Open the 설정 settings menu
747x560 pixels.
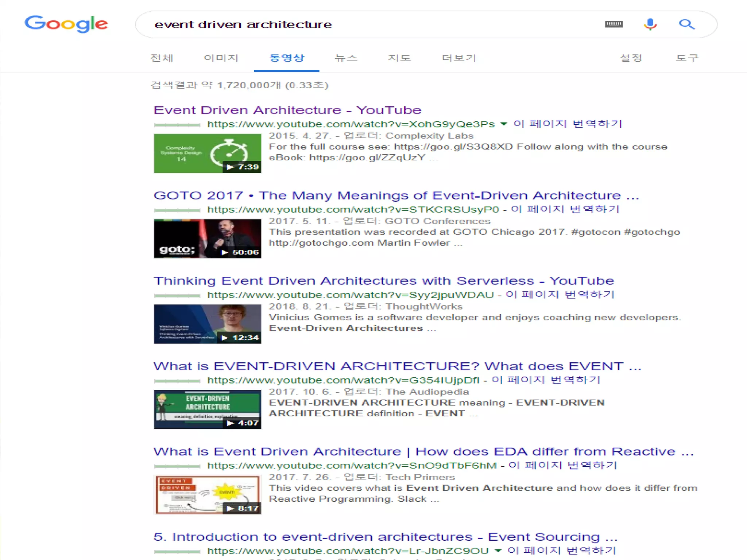coord(631,58)
